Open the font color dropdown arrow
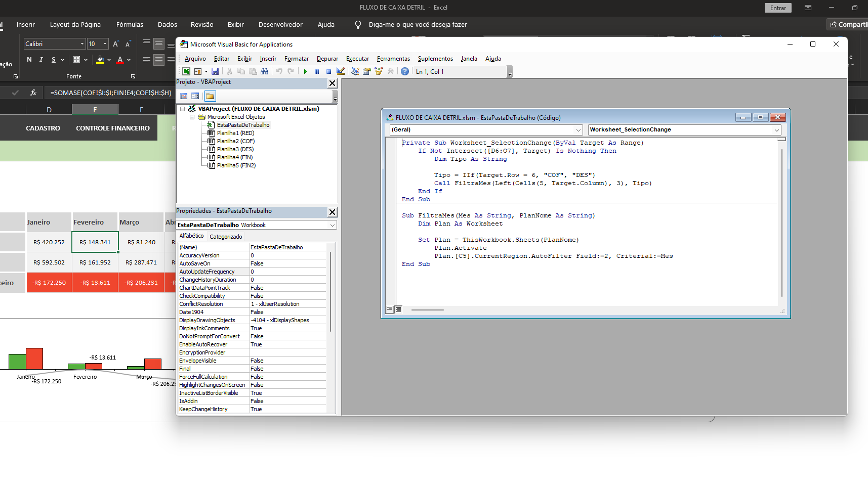 [x=129, y=60]
